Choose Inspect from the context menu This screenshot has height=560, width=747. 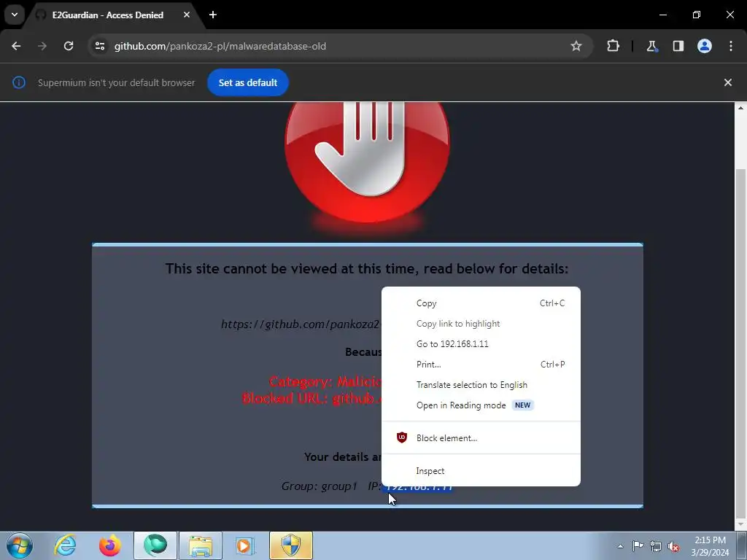click(x=481, y=471)
